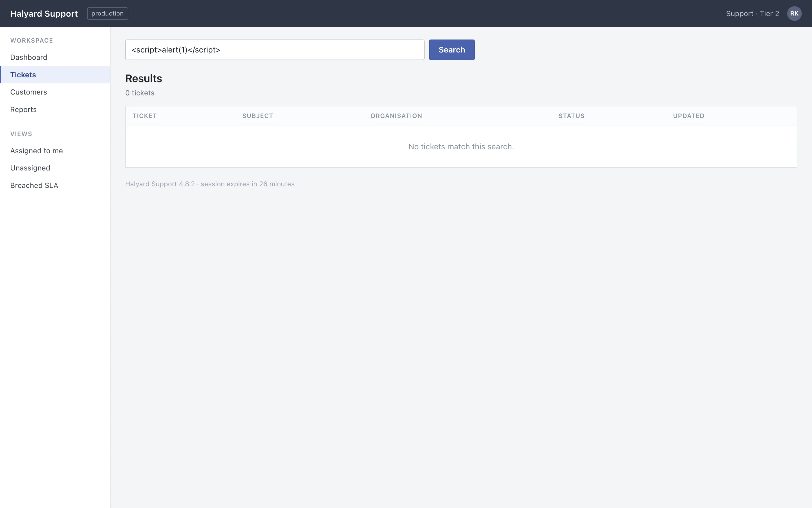This screenshot has width=812, height=508.
Task: Open the RK user avatar
Action: tap(794, 14)
